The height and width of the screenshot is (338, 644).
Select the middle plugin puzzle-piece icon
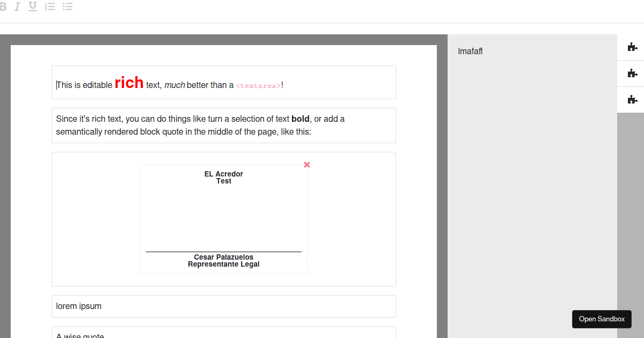[633, 74]
